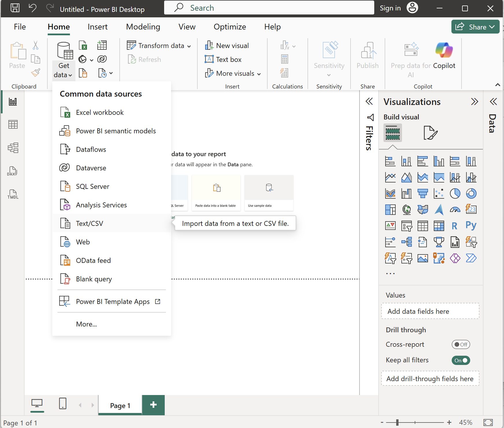Open the Report view in left sidebar
This screenshot has width=504, height=428.
[13, 102]
